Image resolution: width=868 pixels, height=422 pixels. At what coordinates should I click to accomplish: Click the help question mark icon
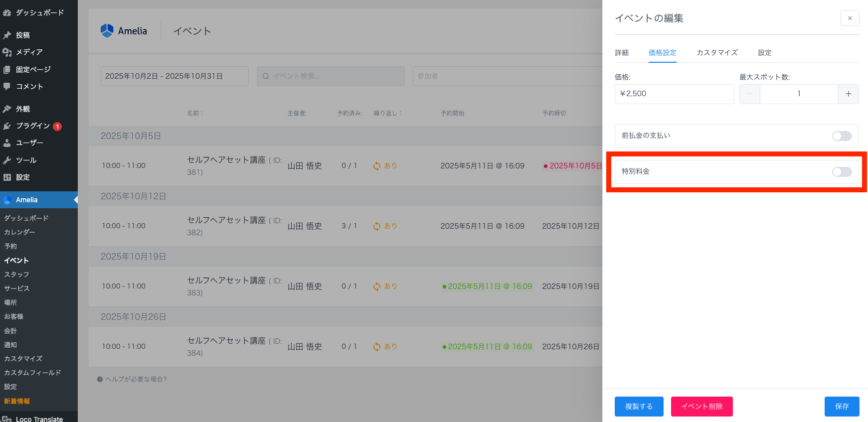point(100,379)
